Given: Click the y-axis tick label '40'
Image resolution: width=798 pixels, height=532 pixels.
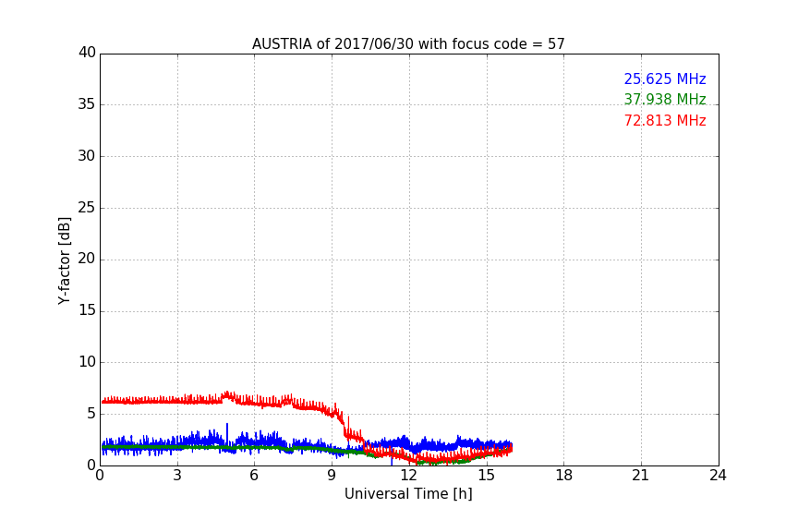Looking at the screenshot, I should (x=87, y=53).
